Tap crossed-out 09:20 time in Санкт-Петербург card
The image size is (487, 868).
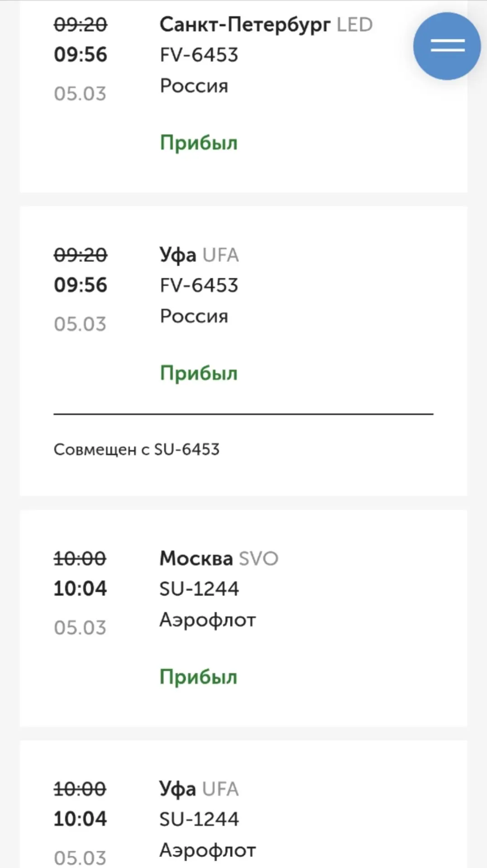pos(80,24)
